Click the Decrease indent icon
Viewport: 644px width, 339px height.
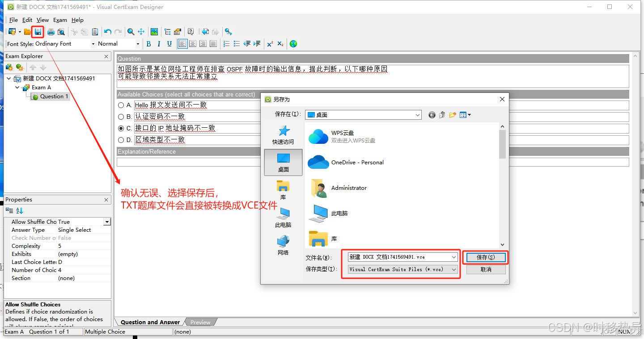pyautogui.click(x=247, y=44)
